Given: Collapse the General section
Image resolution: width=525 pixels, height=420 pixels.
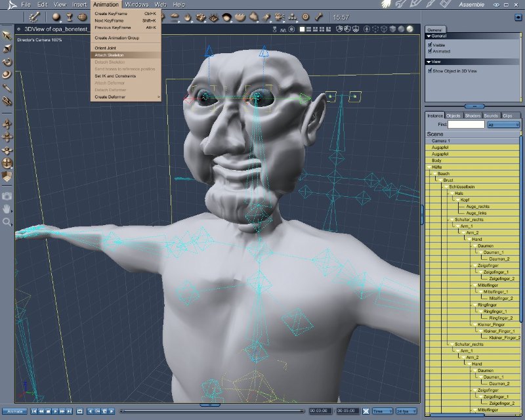Looking at the screenshot, I should coord(429,36).
